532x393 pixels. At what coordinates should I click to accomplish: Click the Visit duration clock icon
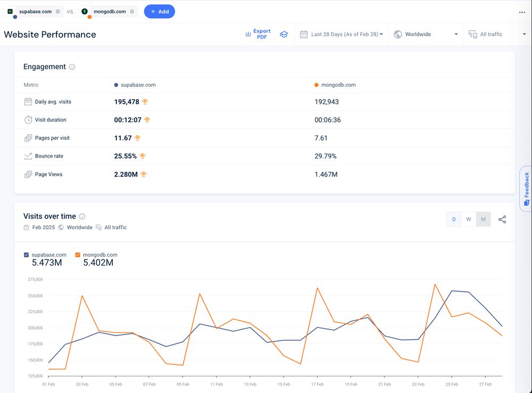[28, 120]
